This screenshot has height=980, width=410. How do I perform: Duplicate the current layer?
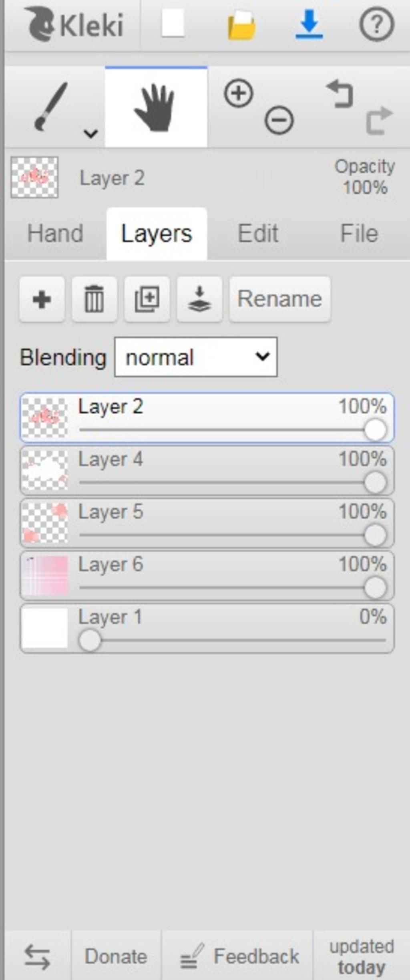pos(147,299)
